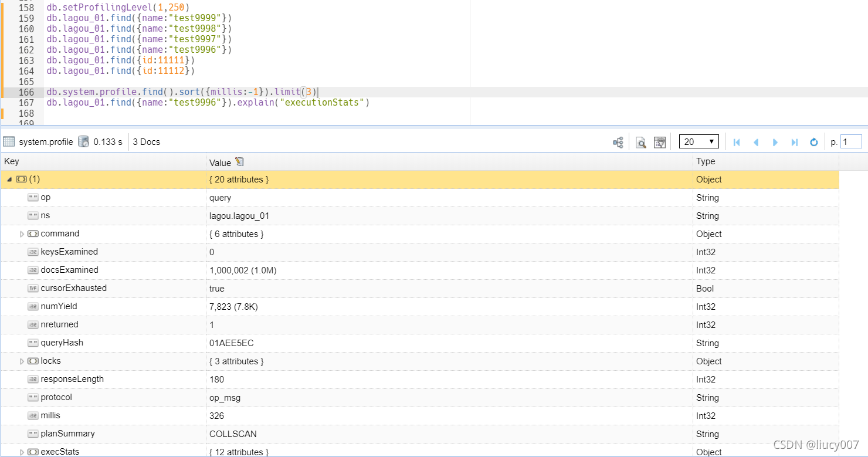This screenshot has width=868, height=457.
Task: Select the value 'op_msg' for protocol
Action: pyautogui.click(x=225, y=398)
